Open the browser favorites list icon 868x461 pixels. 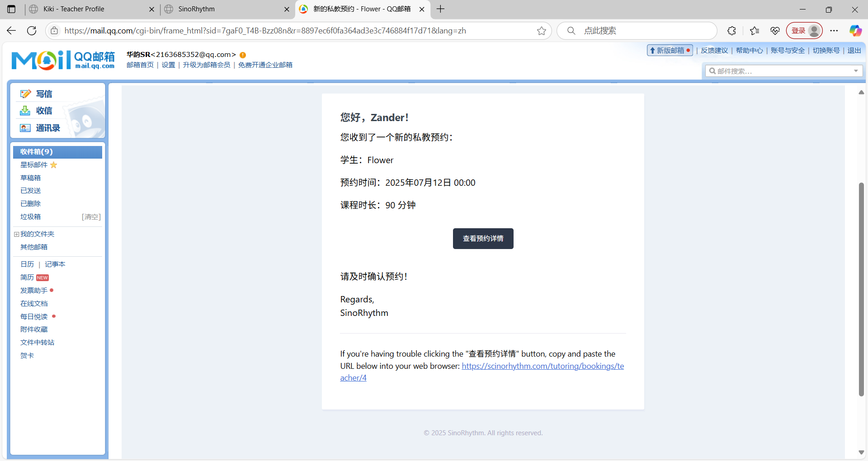click(x=754, y=31)
